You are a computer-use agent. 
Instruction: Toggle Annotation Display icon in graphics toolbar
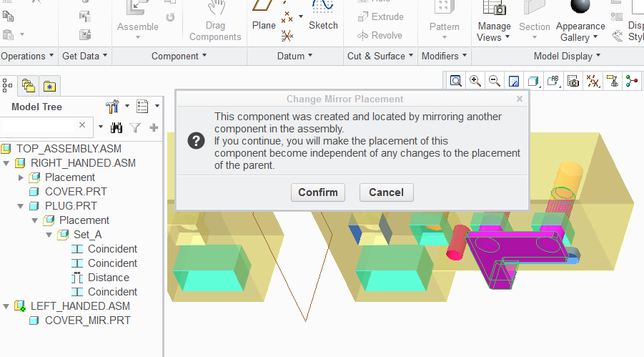click(x=613, y=81)
